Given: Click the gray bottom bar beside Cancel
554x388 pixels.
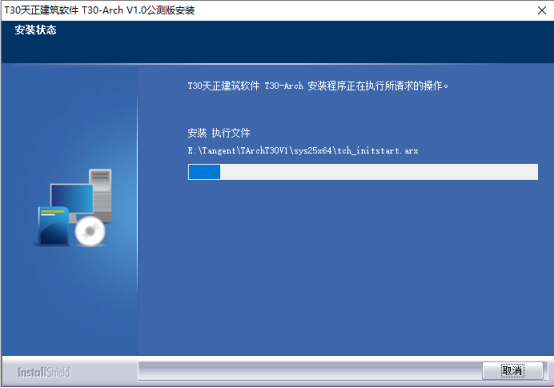Looking at the screenshot, I should pos(310,371).
